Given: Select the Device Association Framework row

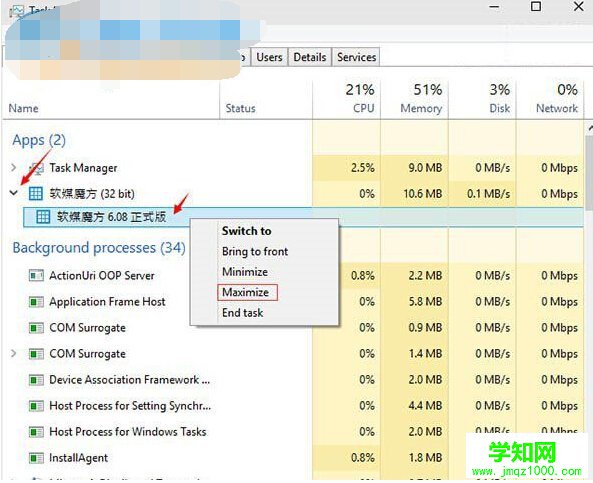Looking at the screenshot, I should click(x=129, y=380).
